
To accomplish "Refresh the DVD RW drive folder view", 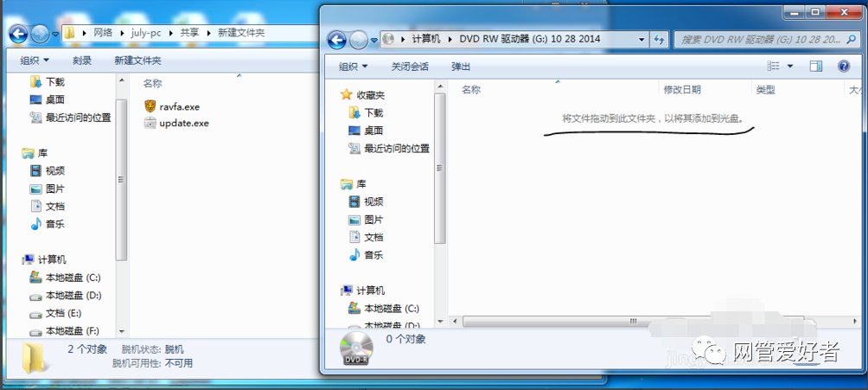I will (659, 39).
